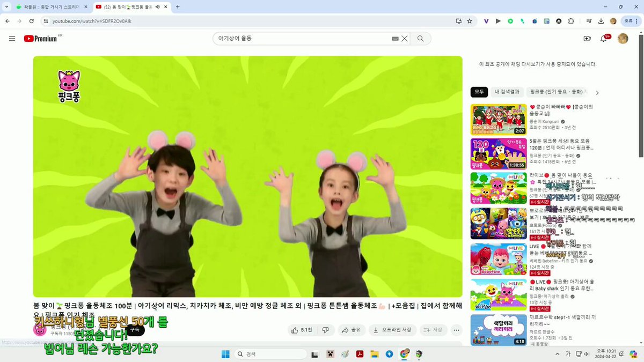The height and width of the screenshot is (362, 644).
Task: Open the 콩순이 율동교실 2:07 thumbnail
Action: 499,119
